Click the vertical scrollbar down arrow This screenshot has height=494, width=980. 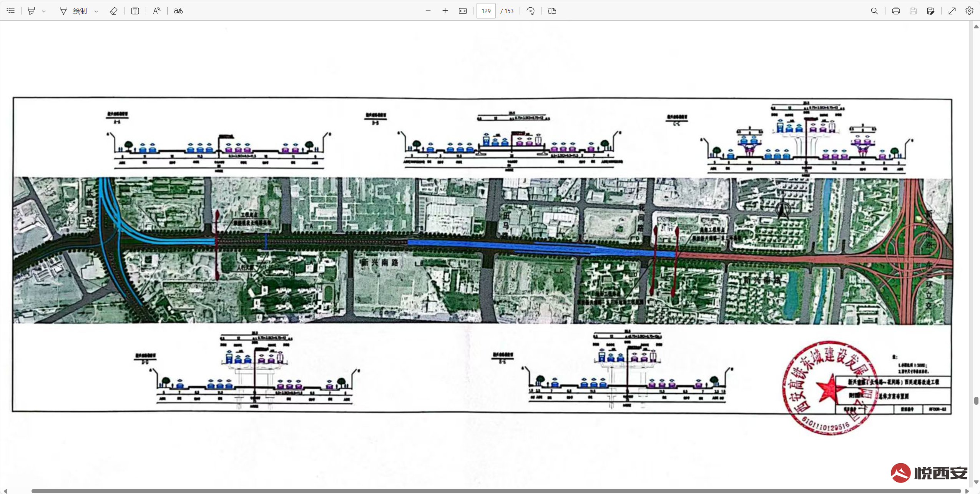(976, 482)
